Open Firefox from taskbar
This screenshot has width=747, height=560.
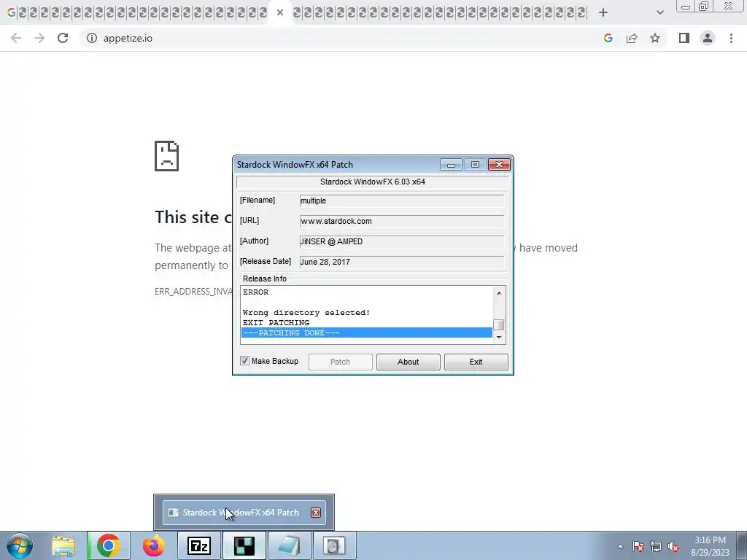[x=153, y=545]
